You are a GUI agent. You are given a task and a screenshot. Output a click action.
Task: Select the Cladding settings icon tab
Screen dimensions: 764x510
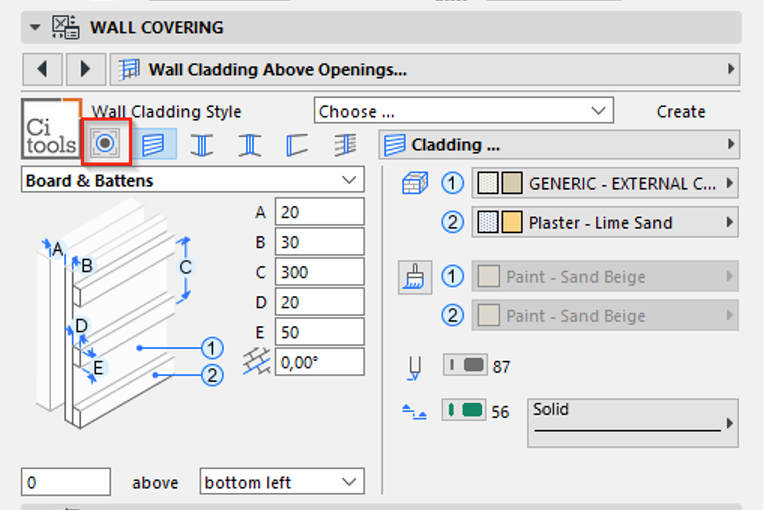(x=154, y=145)
